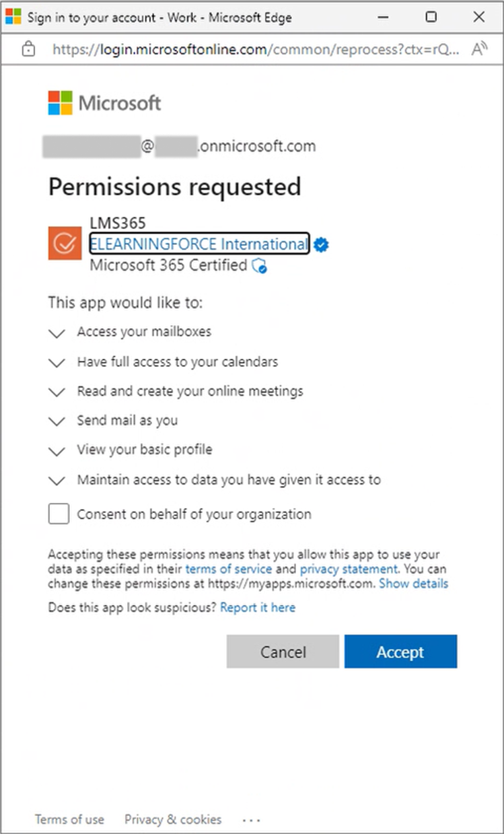This screenshot has height=834, width=504.
Task: Expand the View your basic profile permission
Action: pyautogui.click(x=57, y=450)
